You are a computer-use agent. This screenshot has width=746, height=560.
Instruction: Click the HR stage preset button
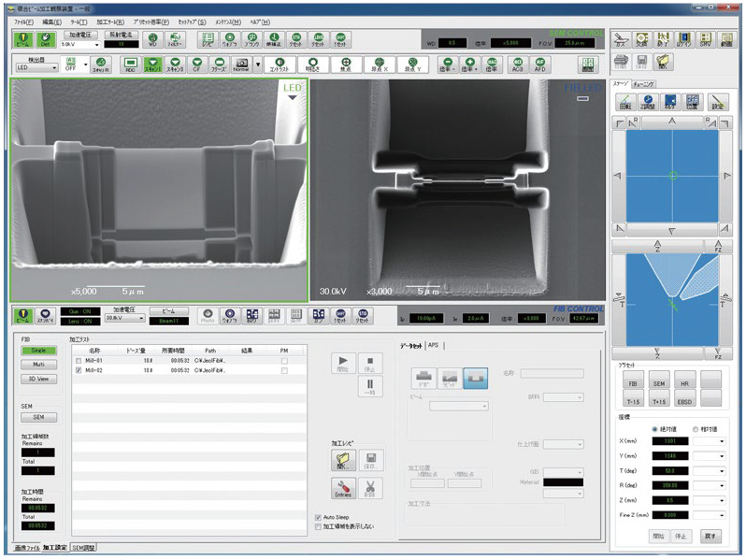click(684, 380)
